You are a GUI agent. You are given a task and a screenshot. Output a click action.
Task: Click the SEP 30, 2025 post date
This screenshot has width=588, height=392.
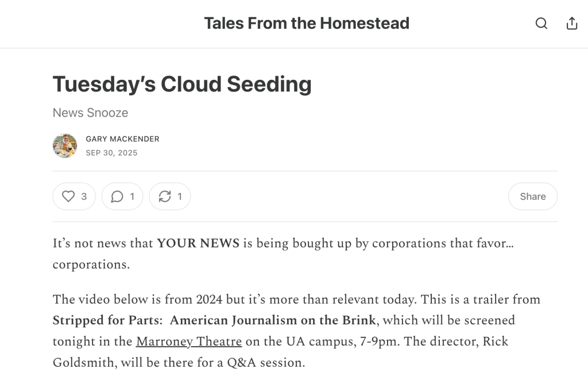(111, 153)
